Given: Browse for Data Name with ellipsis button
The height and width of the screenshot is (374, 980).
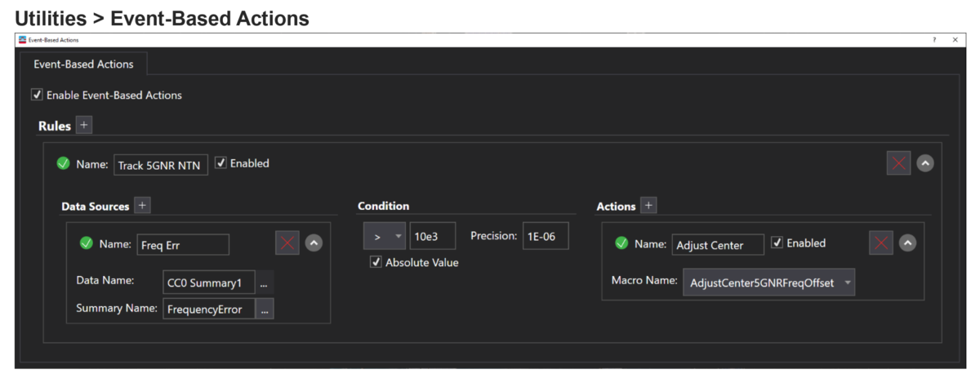Looking at the screenshot, I should [x=264, y=282].
